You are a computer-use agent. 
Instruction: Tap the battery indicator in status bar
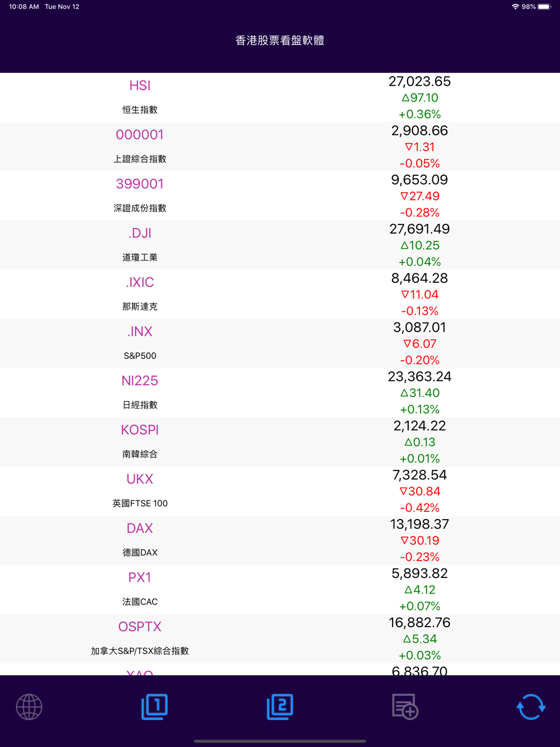coord(545,7)
